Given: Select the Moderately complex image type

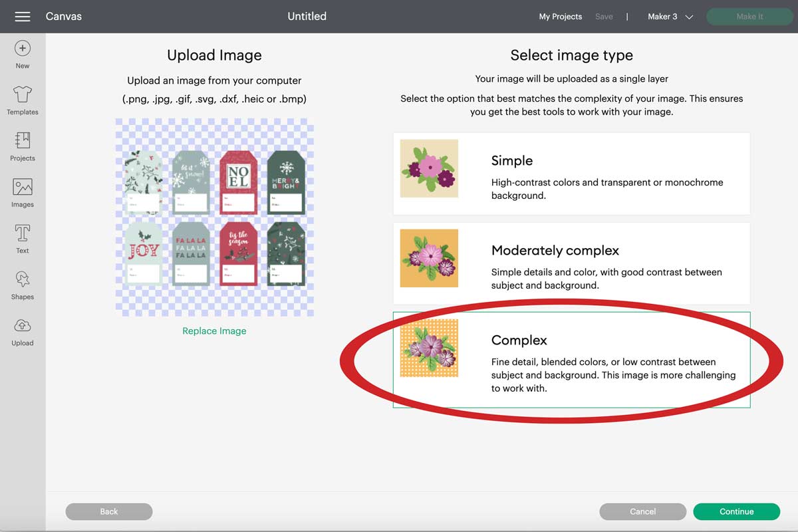Looking at the screenshot, I should [572, 263].
